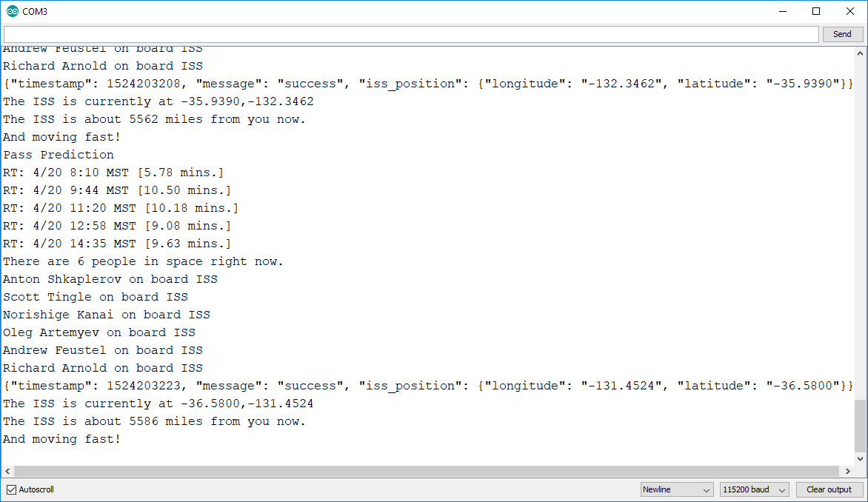Viewport: 868px width, 502px height.
Task: Minimize the COM3 serial monitor window
Action: pos(782,11)
